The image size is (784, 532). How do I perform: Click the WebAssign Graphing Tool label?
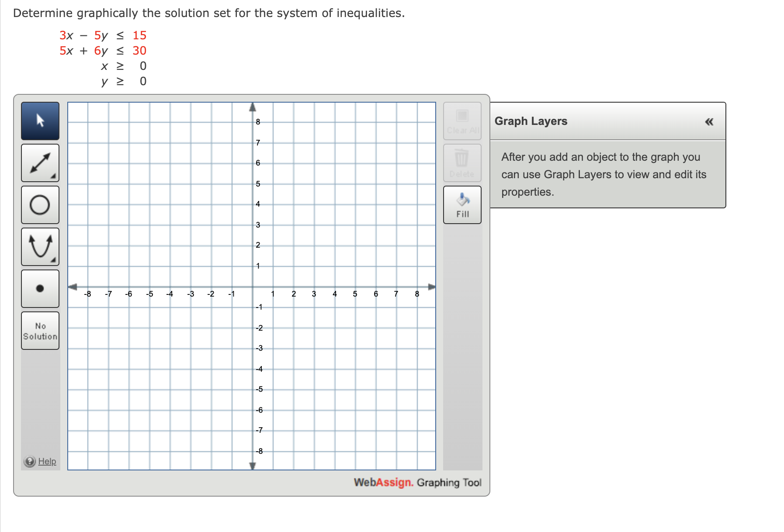(x=417, y=483)
